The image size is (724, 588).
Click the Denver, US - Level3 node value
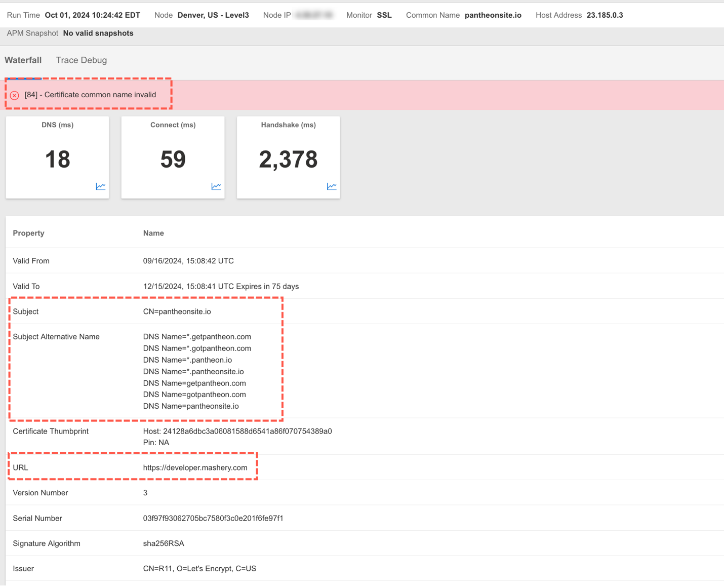[x=213, y=15]
